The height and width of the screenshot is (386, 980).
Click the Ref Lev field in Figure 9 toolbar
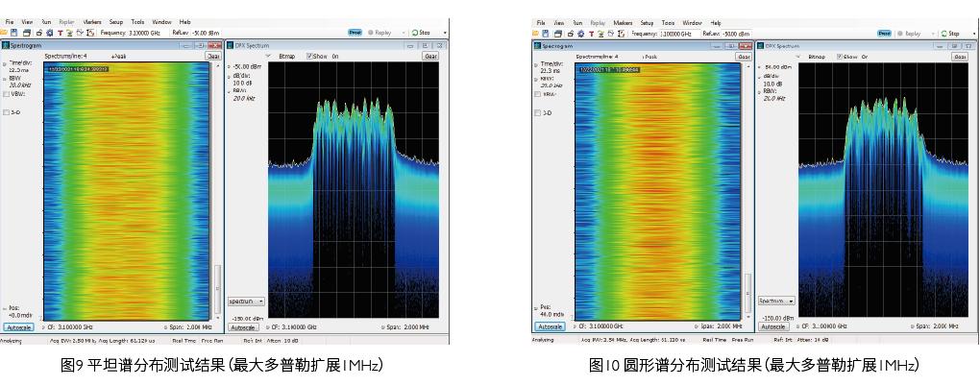206,33
